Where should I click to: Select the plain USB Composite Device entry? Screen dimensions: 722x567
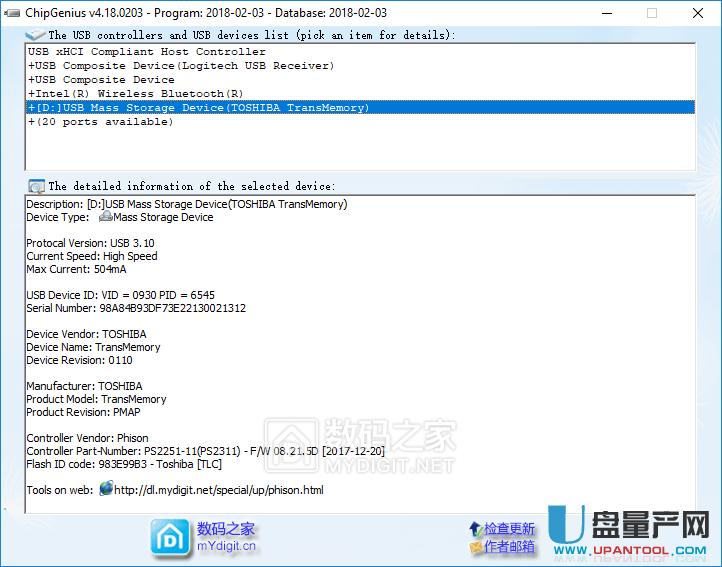tap(101, 80)
